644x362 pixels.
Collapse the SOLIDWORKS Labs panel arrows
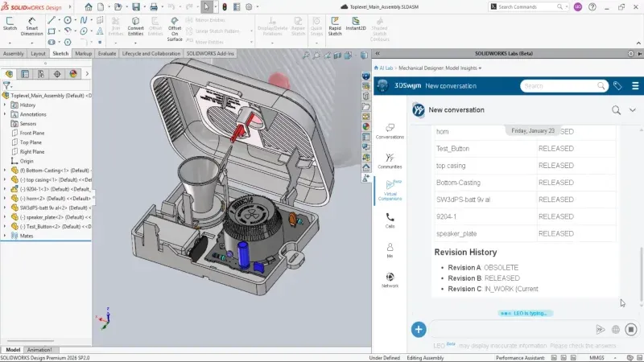point(378,53)
